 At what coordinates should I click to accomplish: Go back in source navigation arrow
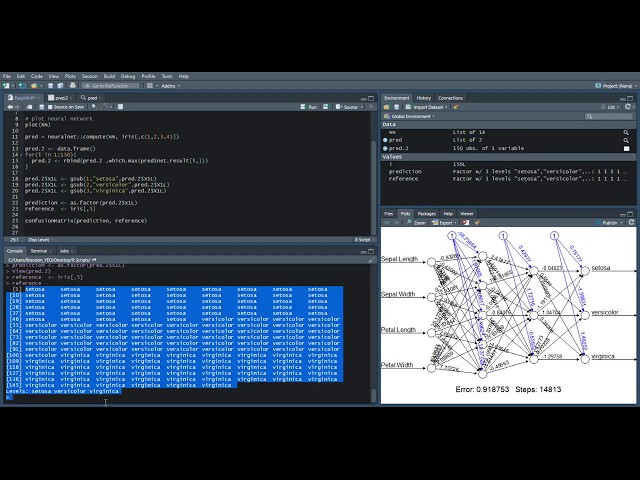(10, 107)
